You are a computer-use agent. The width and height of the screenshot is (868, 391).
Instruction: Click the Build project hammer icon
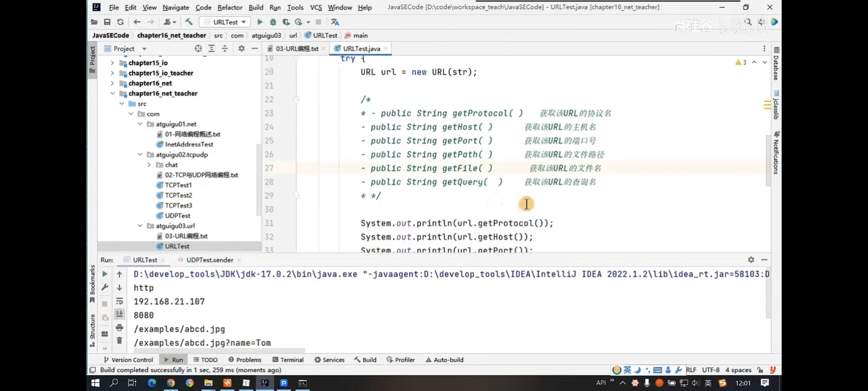click(189, 22)
